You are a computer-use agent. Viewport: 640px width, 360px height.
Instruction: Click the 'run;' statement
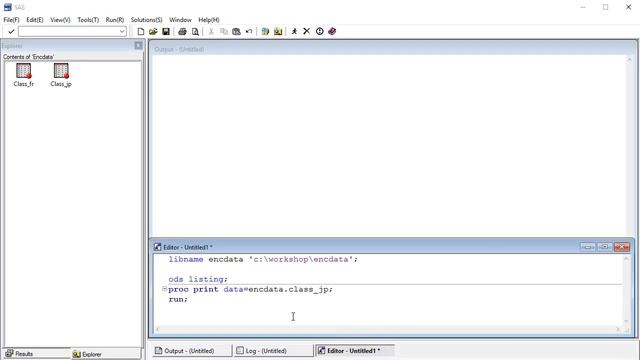point(178,299)
